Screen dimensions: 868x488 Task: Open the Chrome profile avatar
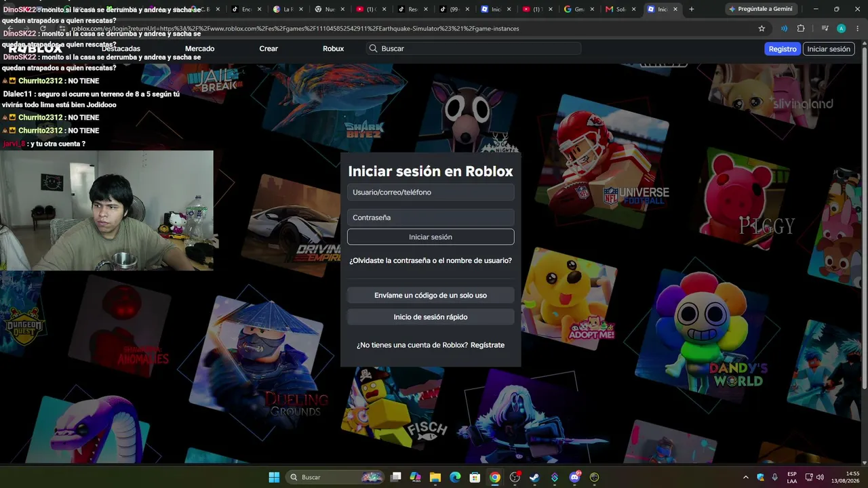click(841, 28)
